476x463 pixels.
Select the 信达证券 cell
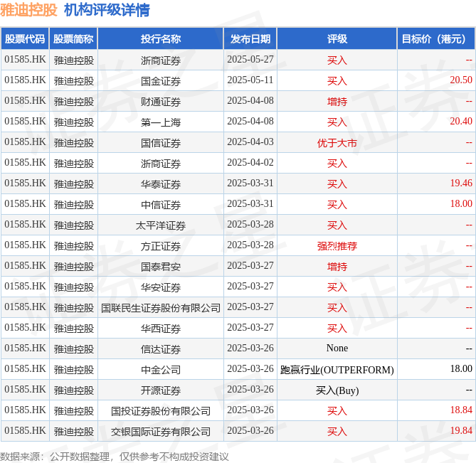click(161, 349)
